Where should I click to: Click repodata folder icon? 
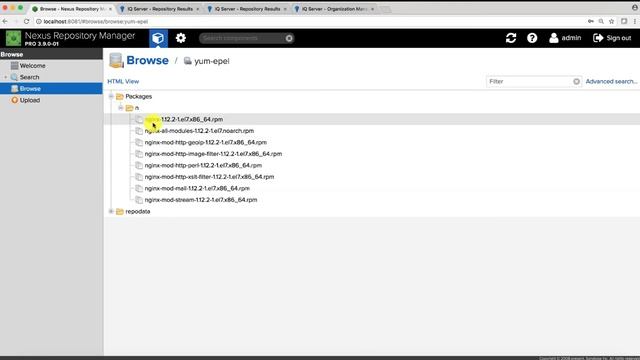[x=120, y=211]
